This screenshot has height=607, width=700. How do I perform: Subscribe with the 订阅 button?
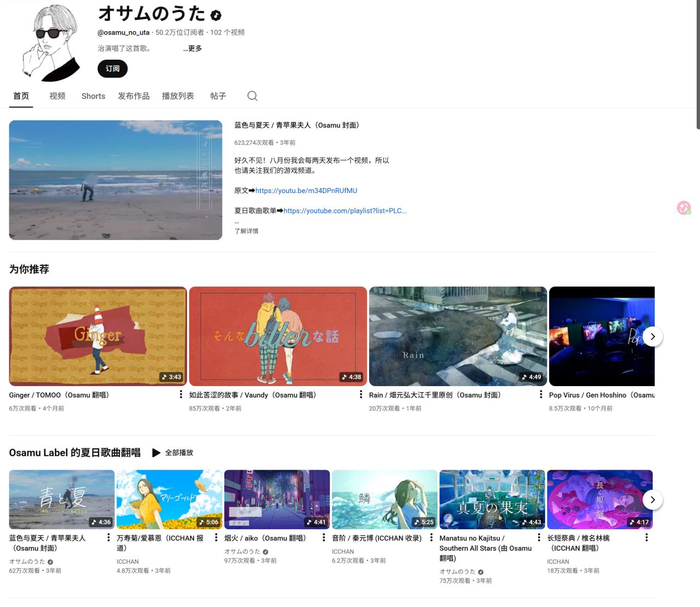point(113,69)
